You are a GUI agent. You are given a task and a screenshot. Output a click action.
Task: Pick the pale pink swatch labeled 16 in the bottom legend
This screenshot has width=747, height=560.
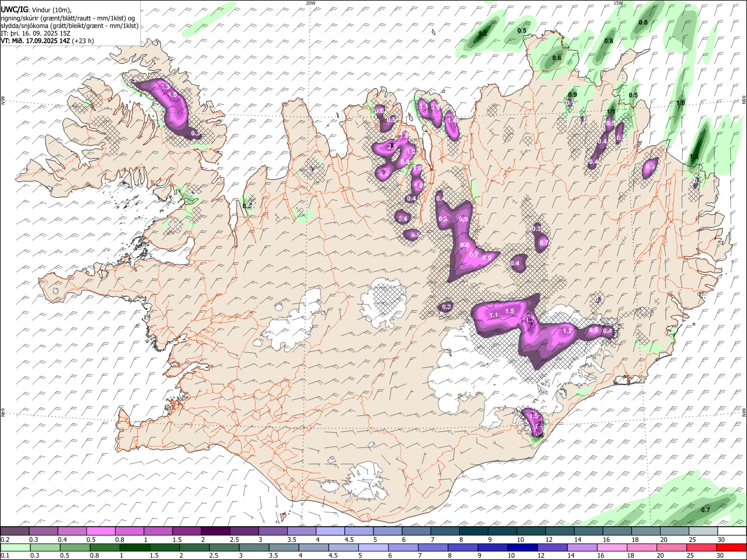(612, 548)
